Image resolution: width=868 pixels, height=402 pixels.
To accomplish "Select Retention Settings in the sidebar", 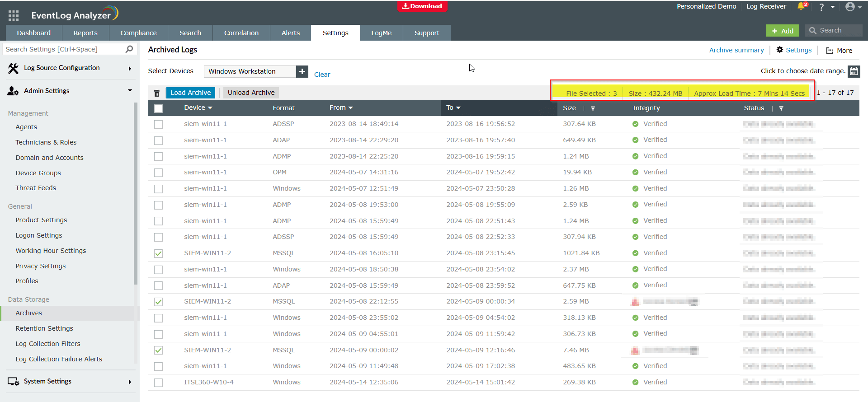I will coord(44,328).
